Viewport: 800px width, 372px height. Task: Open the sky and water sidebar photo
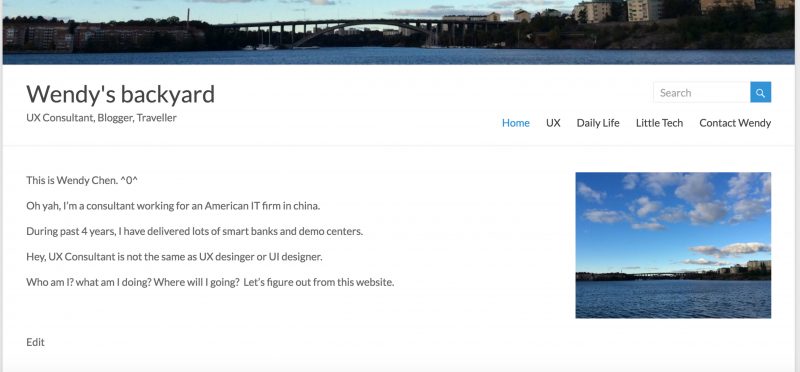(x=673, y=245)
